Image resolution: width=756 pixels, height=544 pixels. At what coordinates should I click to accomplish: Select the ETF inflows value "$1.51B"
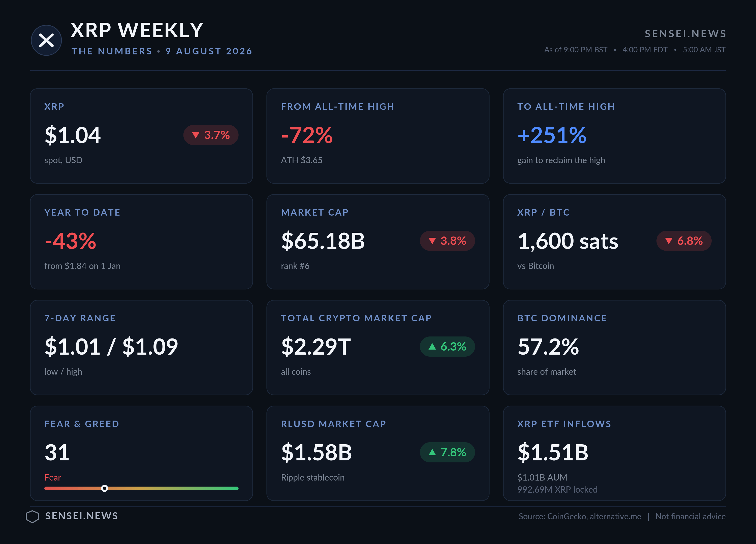pyautogui.click(x=553, y=452)
